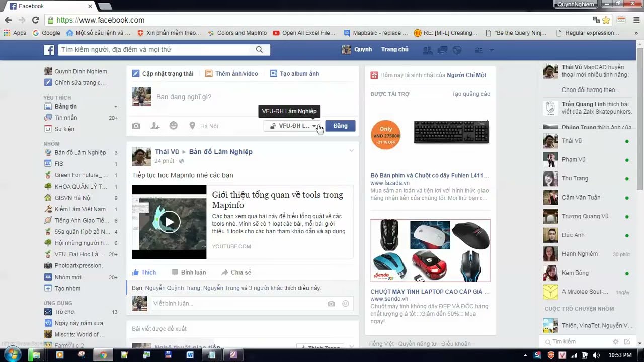The height and width of the screenshot is (362, 644).
Task: Reload the page with Chrome refresh icon
Action: 35,20
